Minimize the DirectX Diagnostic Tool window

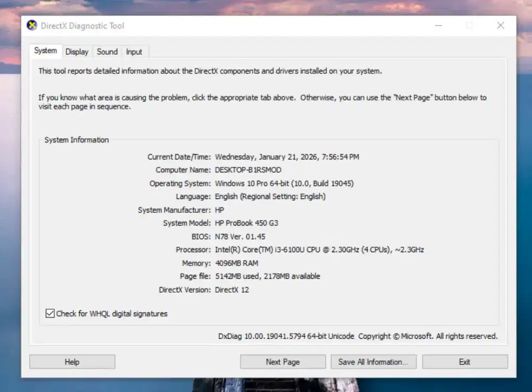point(438,26)
